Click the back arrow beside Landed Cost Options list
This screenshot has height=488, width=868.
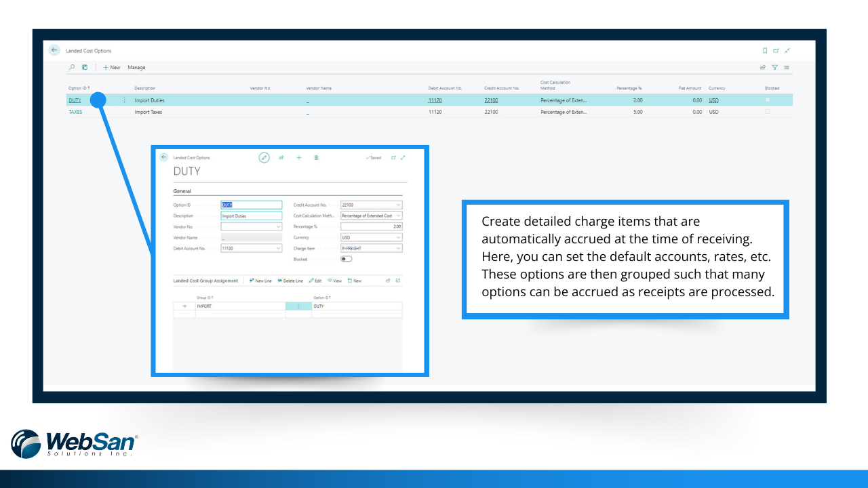coord(54,50)
